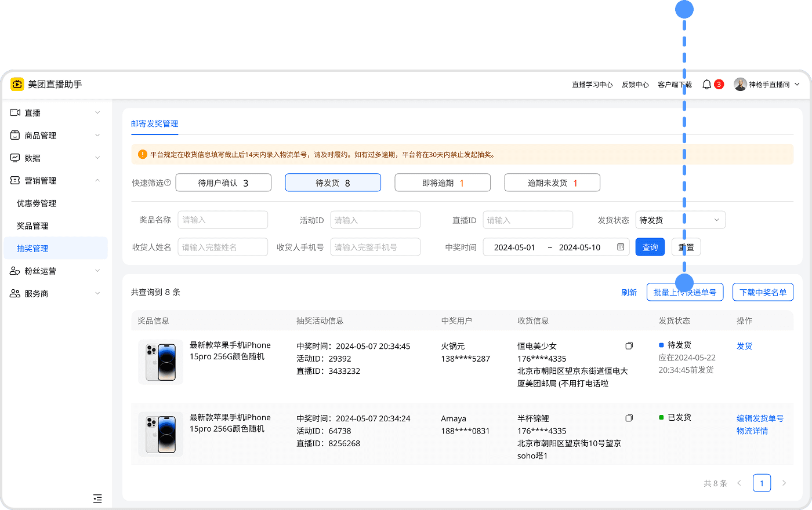Copy 恒电美少女 shipping address
Screen dimensions: 812x510
(629, 346)
